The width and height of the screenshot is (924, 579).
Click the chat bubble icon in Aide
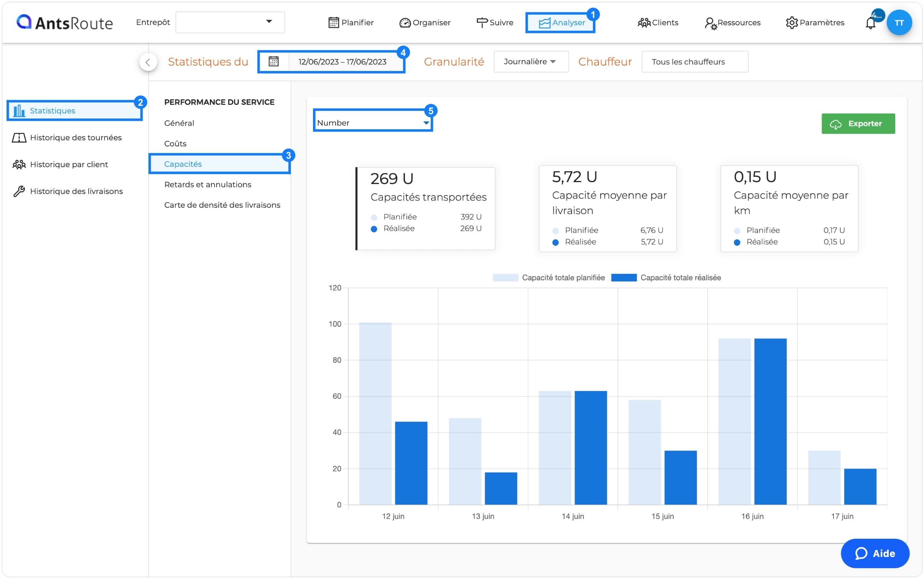pos(861,553)
